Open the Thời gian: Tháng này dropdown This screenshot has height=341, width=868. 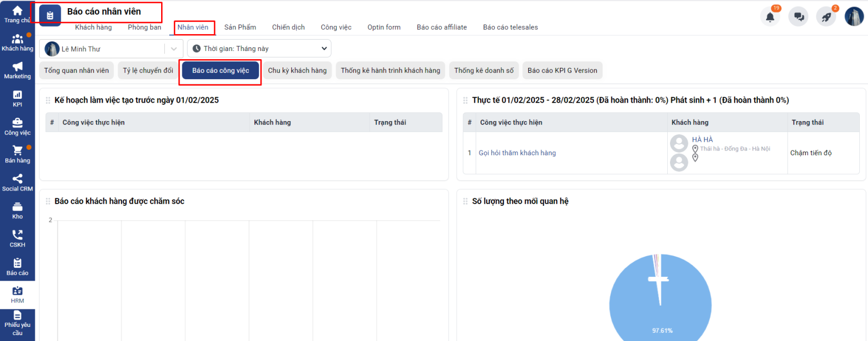coord(259,49)
